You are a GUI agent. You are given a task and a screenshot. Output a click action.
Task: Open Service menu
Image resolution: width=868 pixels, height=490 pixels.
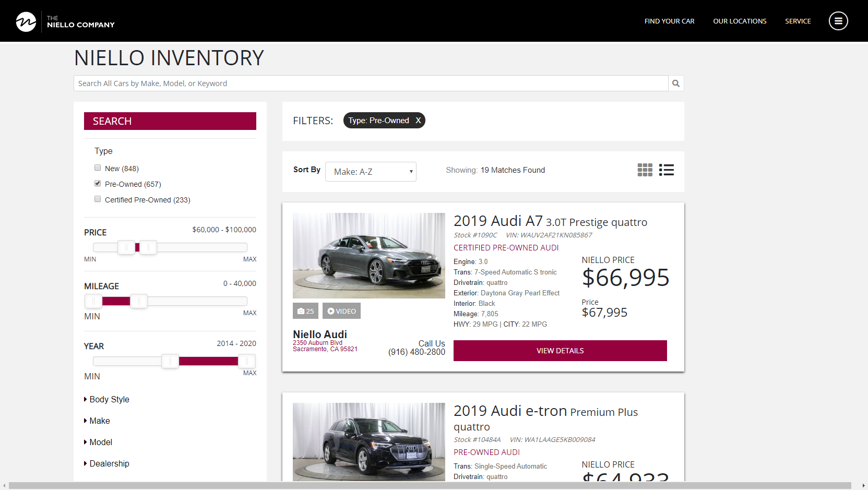pyautogui.click(x=798, y=21)
